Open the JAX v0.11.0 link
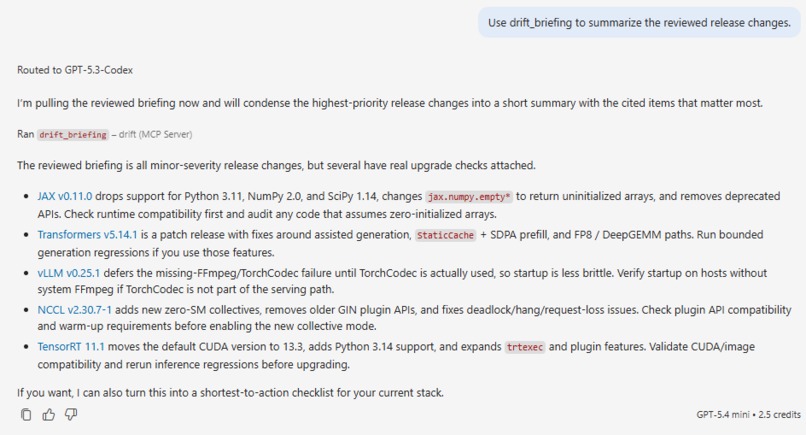The height and width of the screenshot is (435, 806). coord(65,196)
